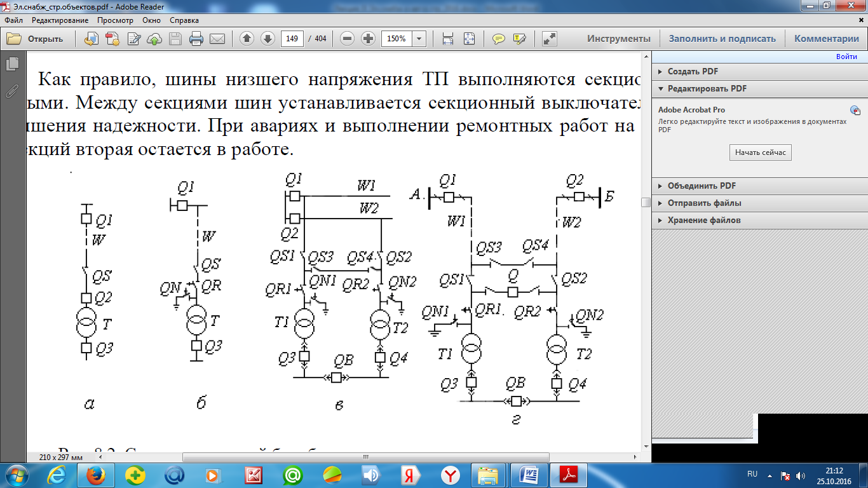Open the system volume speaker icon
The width and height of the screenshot is (868, 488).
(x=801, y=475)
